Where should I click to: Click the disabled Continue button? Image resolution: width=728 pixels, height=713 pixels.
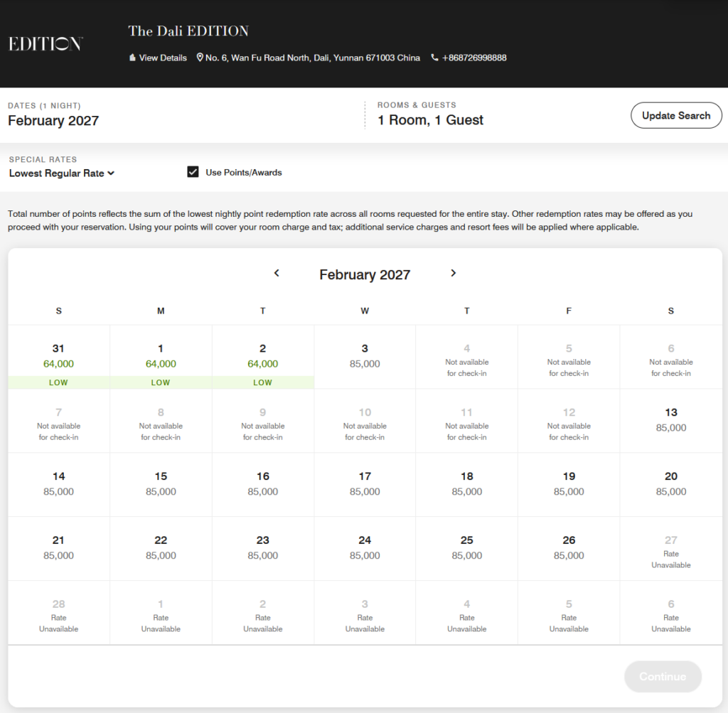[663, 677]
